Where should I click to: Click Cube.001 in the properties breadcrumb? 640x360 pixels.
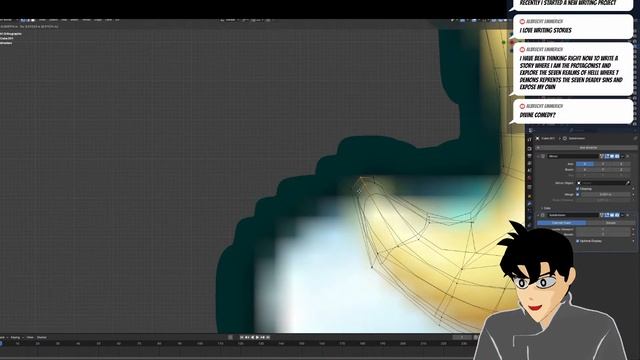[548, 138]
